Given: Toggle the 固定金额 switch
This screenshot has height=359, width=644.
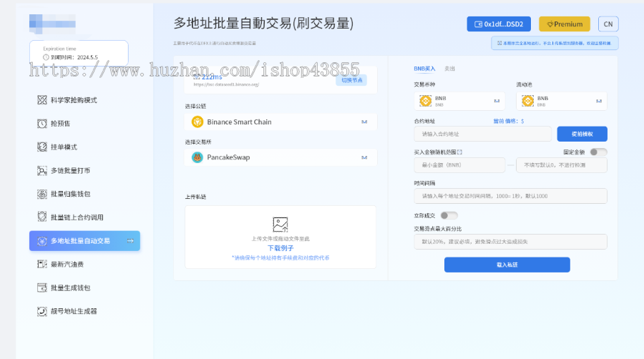Looking at the screenshot, I should point(598,152).
